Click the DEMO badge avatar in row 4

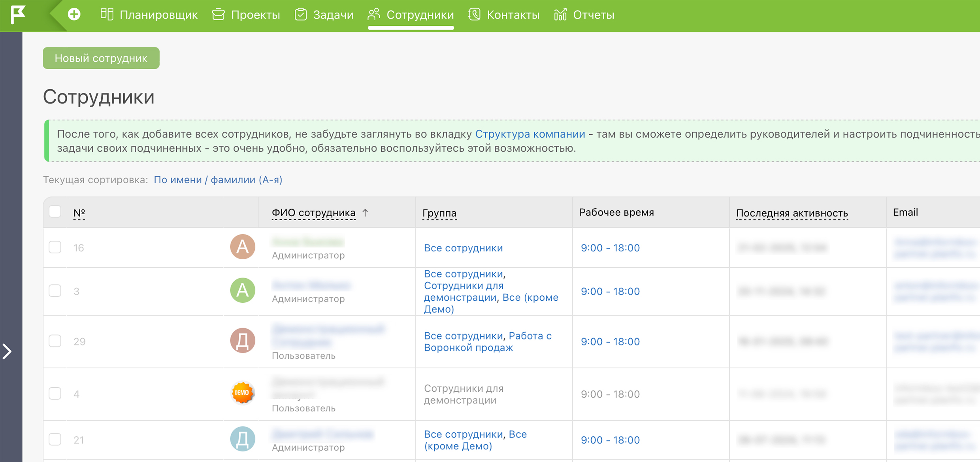click(x=242, y=392)
